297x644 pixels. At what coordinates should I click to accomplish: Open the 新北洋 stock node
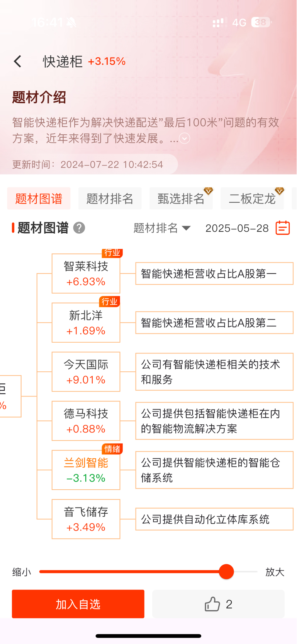86,323
